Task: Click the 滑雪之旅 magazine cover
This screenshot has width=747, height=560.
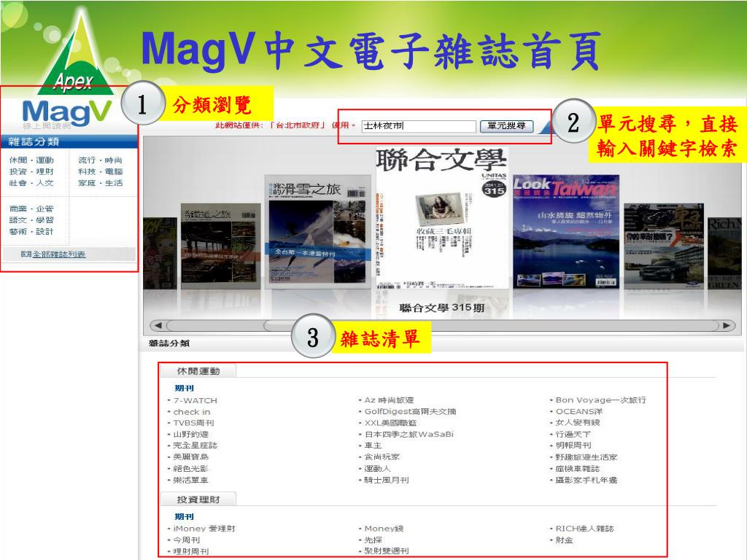Action: pyautogui.click(x=317, y=231)
